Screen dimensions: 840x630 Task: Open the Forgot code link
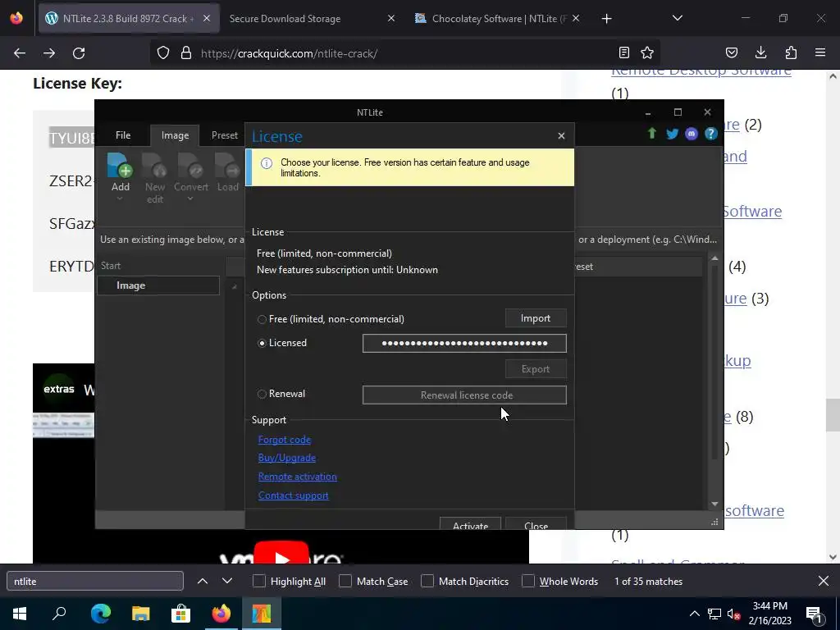pyautogui.click(x=285, y=440)
